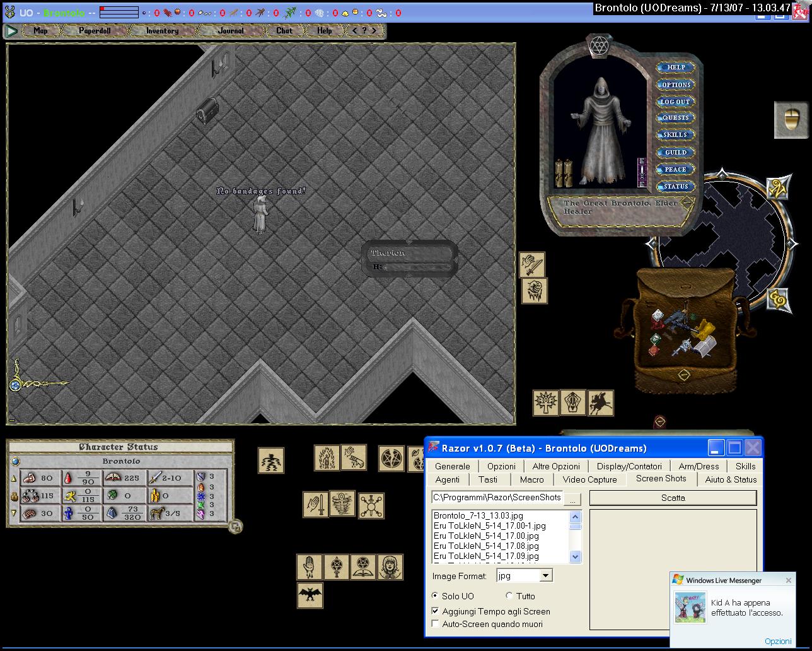The width and height of the screenshot is (812, 651).
Task: Enable Auto-Screen quando muori
Action: (x=435, y=624)
